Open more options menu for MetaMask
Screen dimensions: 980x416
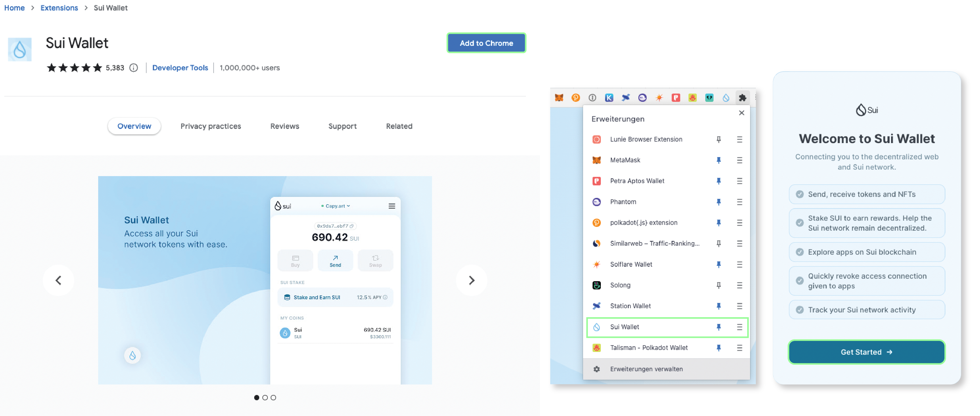point(739,160)
